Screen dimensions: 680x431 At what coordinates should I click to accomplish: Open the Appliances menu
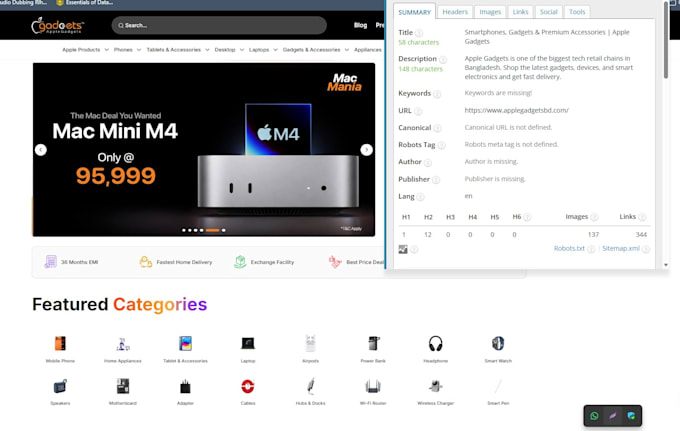(x=368, y=50)
